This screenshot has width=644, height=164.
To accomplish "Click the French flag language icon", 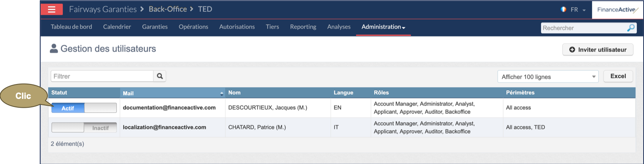I will pos(564,9).
